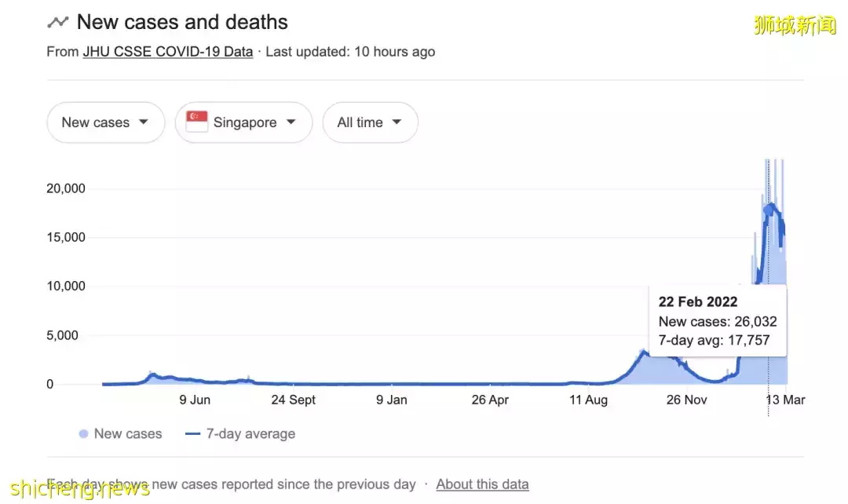Click the 9 Jun axis label
This screenshot has width=848, height=504.
pos(195,400)
